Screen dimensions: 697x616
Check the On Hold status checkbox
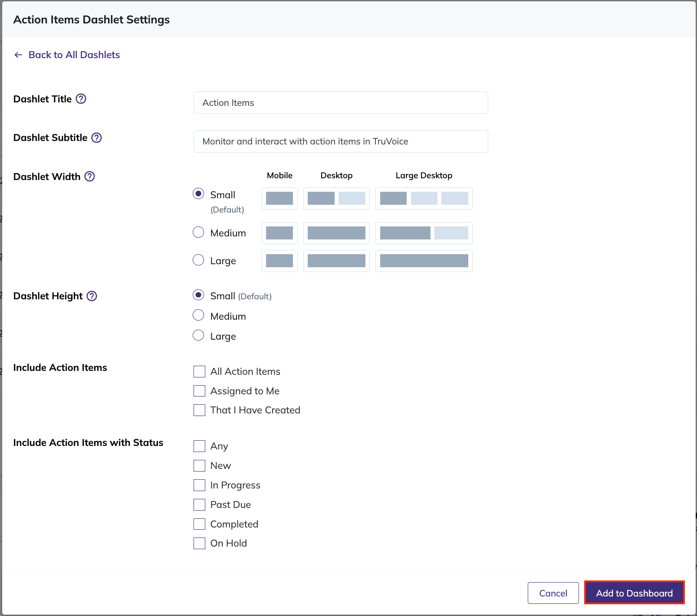coord(200,543)
